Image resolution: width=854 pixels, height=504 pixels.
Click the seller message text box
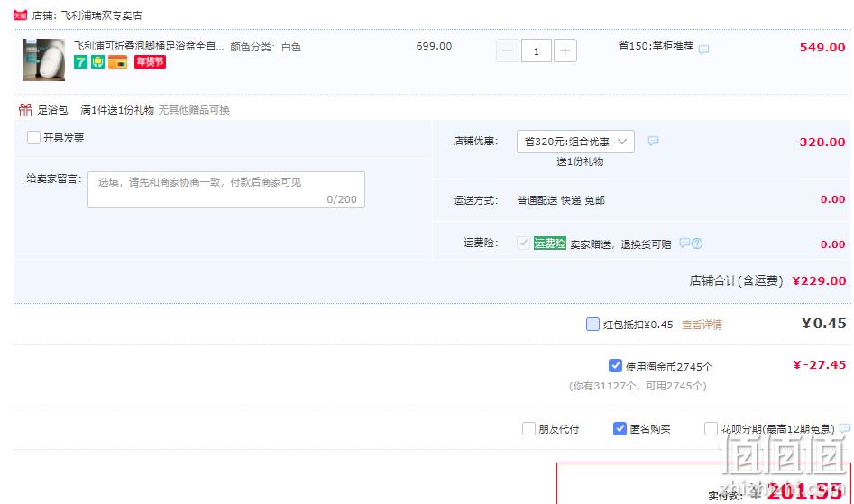click(x=226, y=189)
